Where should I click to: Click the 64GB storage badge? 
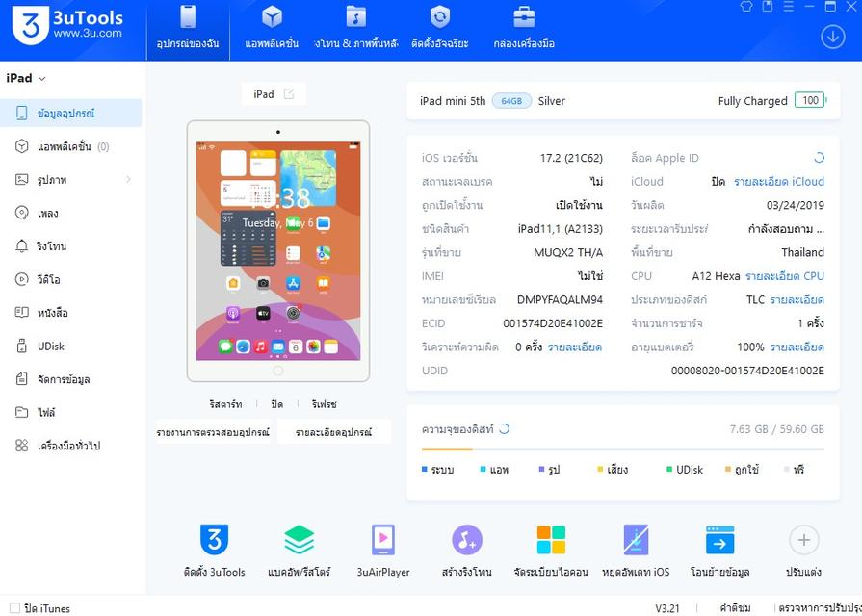coord(511,101)
